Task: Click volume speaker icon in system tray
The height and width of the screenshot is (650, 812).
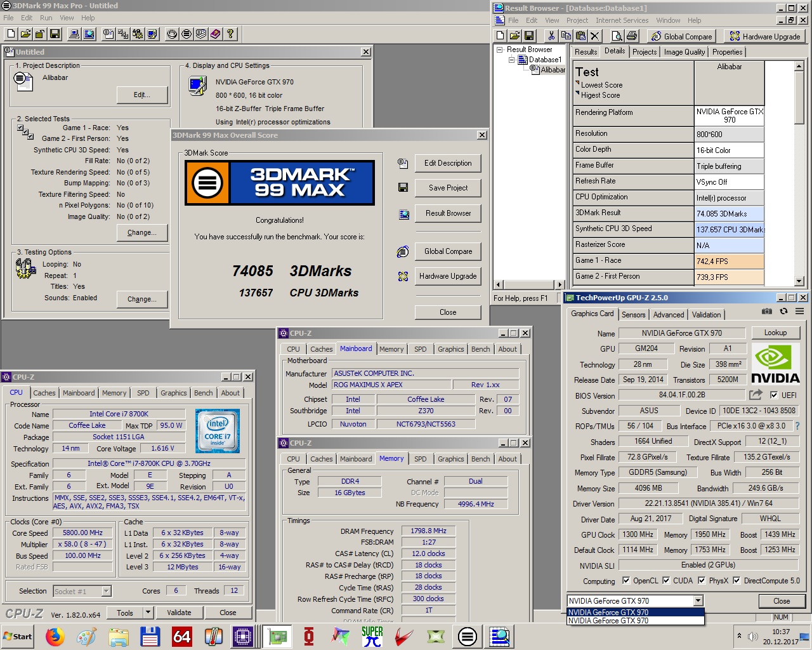Action: click(753, 636)
